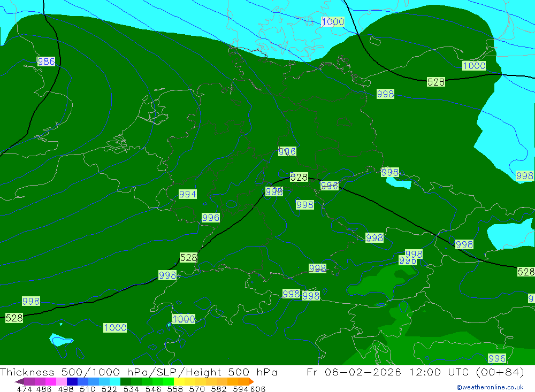Click the legend value 582
This screenshot has height=392, width=535.
[218, 389]
